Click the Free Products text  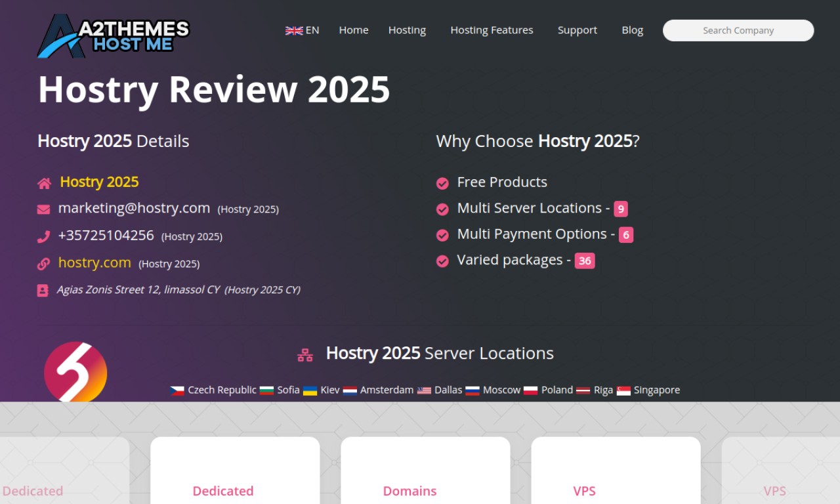coord(502,182)
